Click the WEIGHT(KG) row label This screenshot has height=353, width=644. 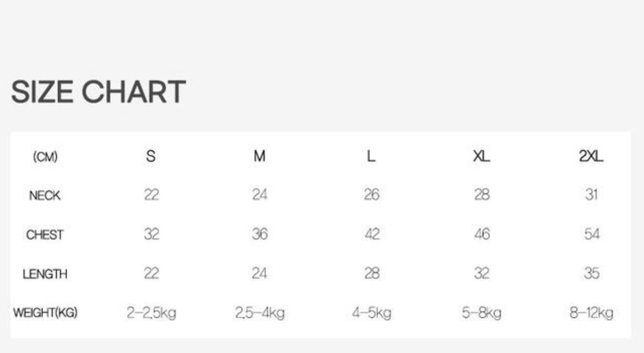click(x=46, y=313)
